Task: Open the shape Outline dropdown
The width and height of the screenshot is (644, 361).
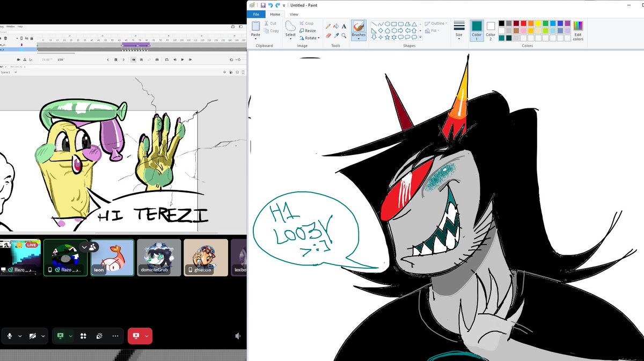Action: (x=435, y=24)
